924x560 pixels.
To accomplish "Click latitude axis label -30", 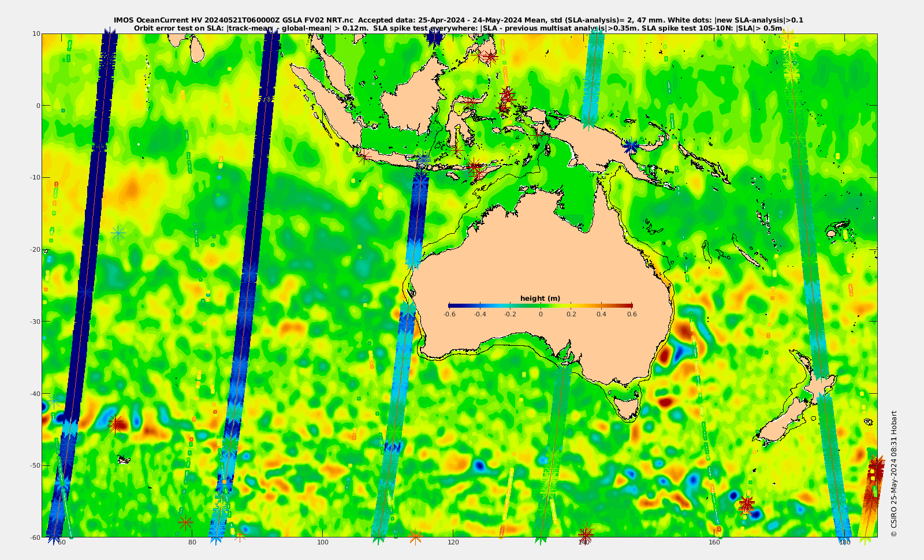I will (x=35, y=321).
